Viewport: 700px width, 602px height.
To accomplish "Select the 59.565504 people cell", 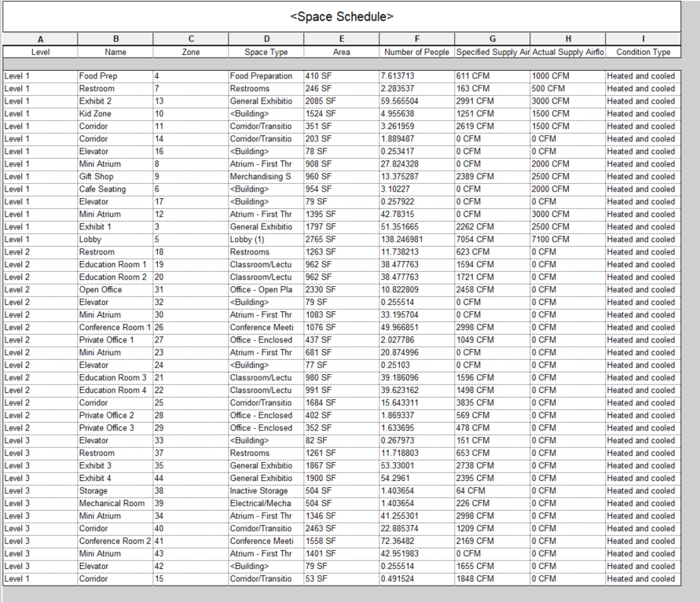I will 417,101.
